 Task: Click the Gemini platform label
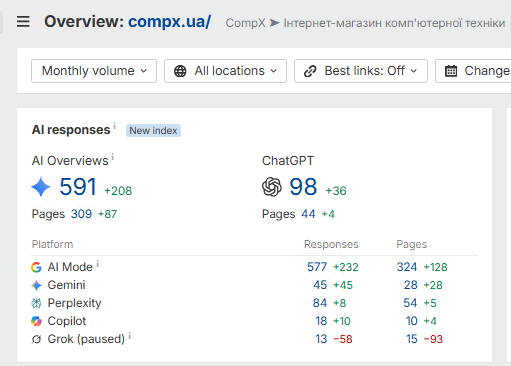tap(66, 285)
